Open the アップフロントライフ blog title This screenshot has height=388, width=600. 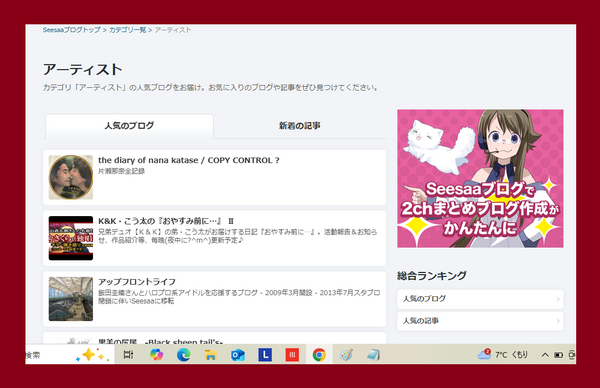tap(137, 282)
